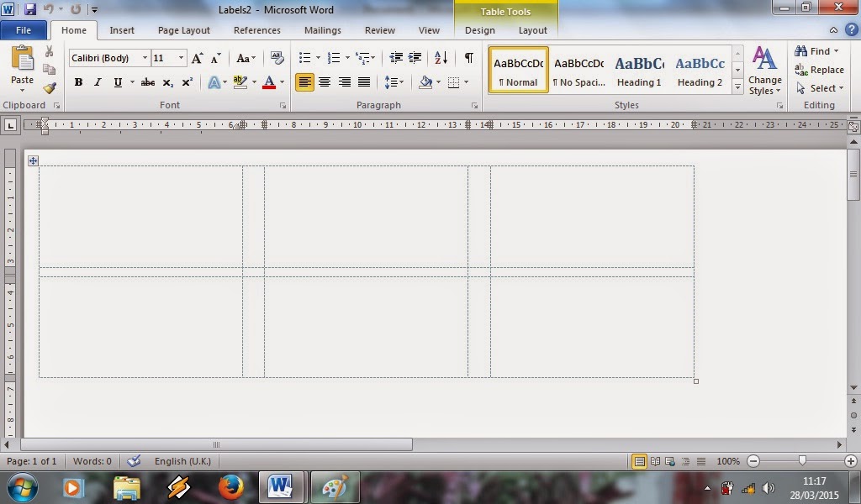
Task: Open the File tab
Action: coord(24,30)
